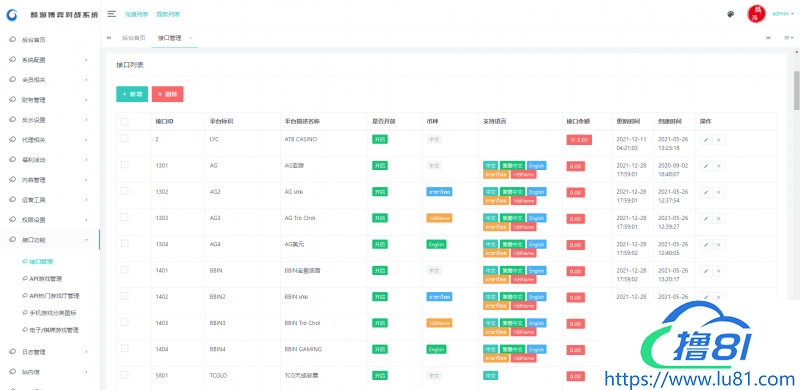Expand the 财务管理 sidebar menu

tap(49, 100)
